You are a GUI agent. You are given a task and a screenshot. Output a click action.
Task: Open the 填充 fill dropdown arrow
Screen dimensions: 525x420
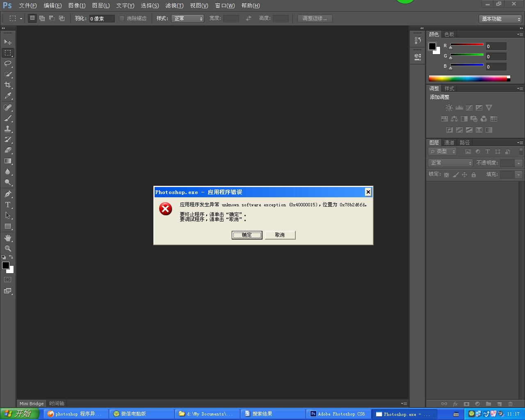[518, 175]
